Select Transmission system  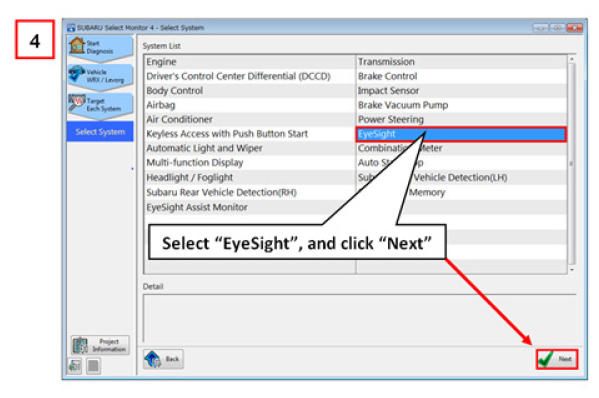[461, 62]
